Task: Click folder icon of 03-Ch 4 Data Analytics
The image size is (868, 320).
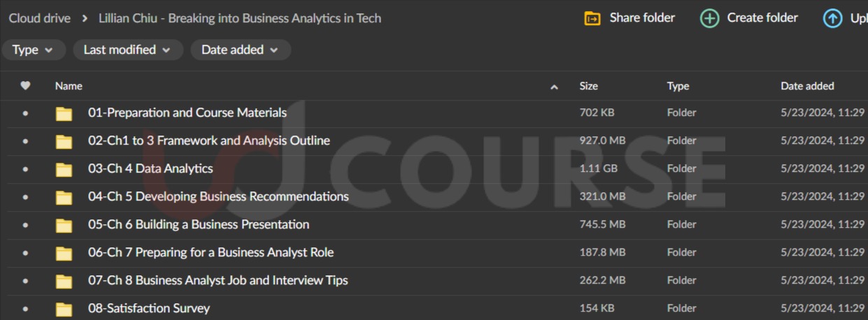Action: point(64,169)
